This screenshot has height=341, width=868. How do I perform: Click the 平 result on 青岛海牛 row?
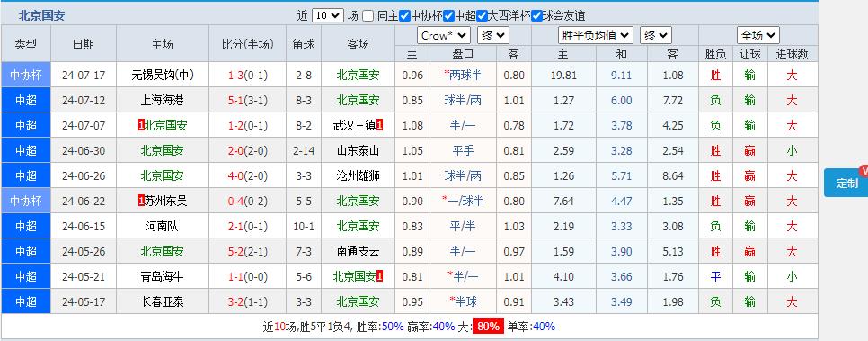(x=715, y=276)
